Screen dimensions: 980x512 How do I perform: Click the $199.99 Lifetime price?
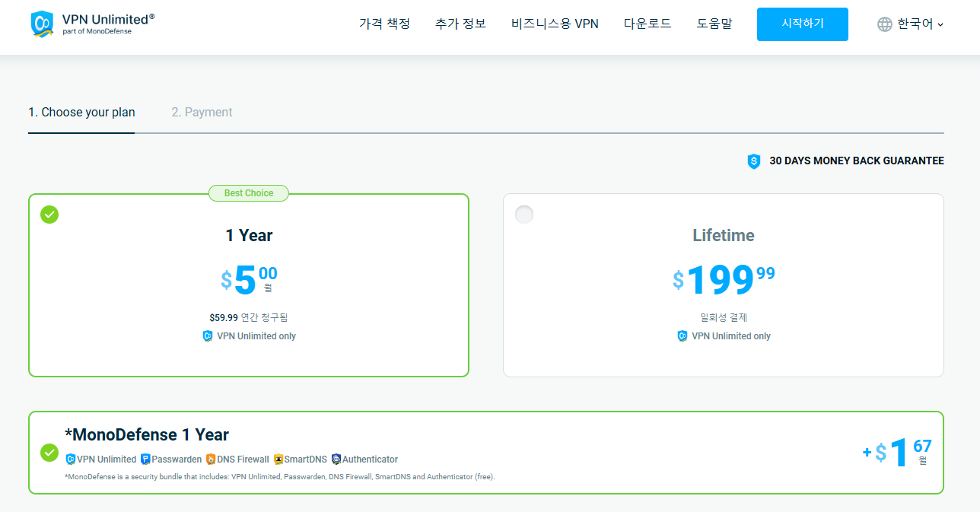pyautogui.click(x=724, y=280)
